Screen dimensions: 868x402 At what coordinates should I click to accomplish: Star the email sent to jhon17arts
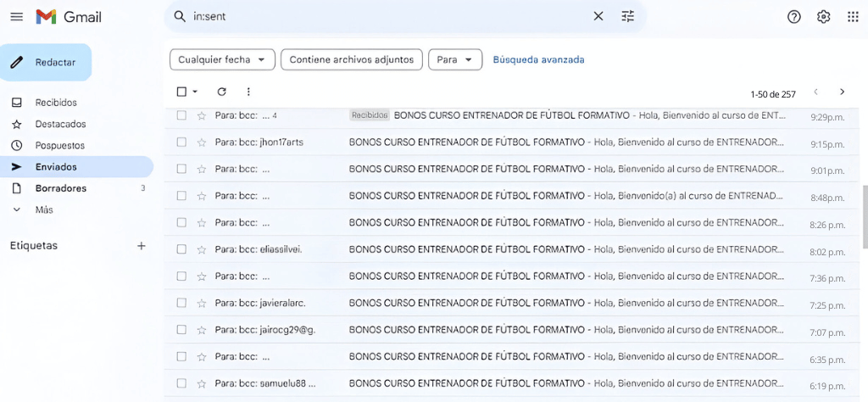point(202,142)
